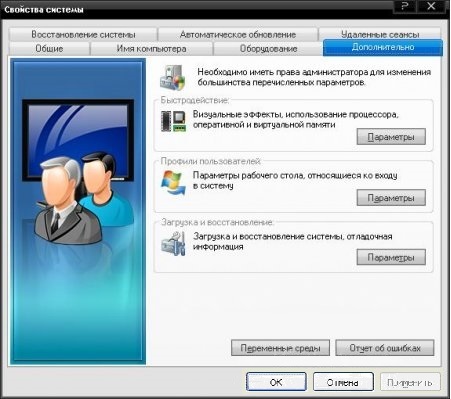This screenshot has width=451, height=399.
Task: Click the 'Загрузка и восстановление системы, отладочная' text
Action: pyautogui.click(x=293, y=236)
